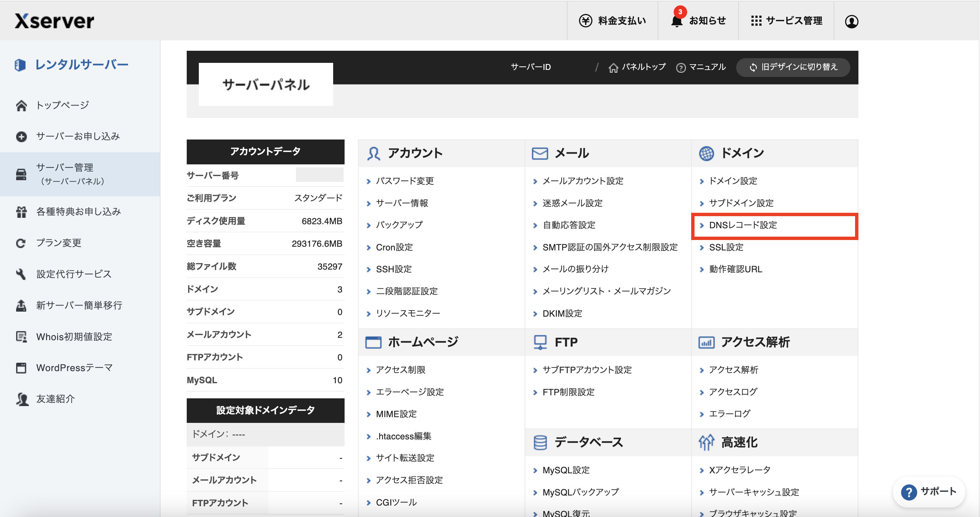
Task: Open notifications bell with red badge
Action: point(677,21)
